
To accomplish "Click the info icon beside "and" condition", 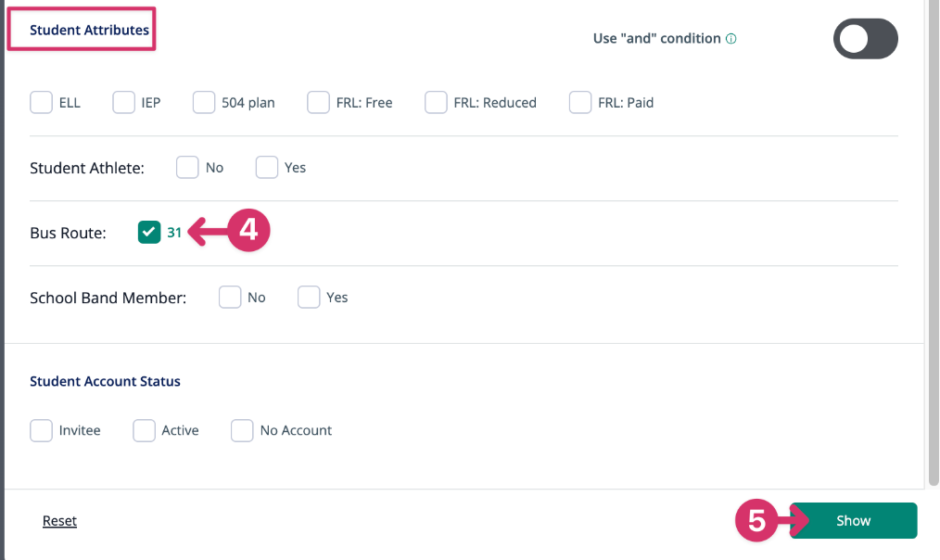I will 731,39.
